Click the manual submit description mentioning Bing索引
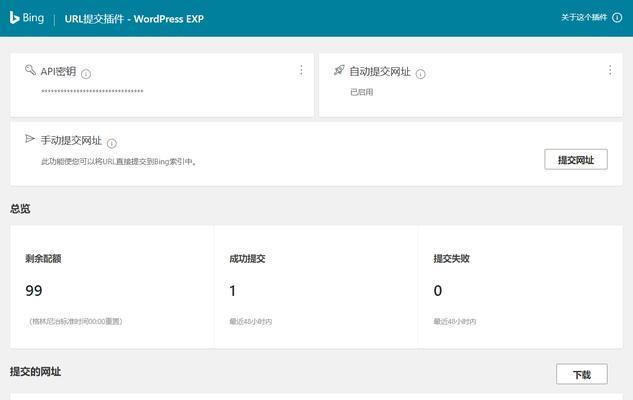The image size is (633, 400). [x=119, y=162]
